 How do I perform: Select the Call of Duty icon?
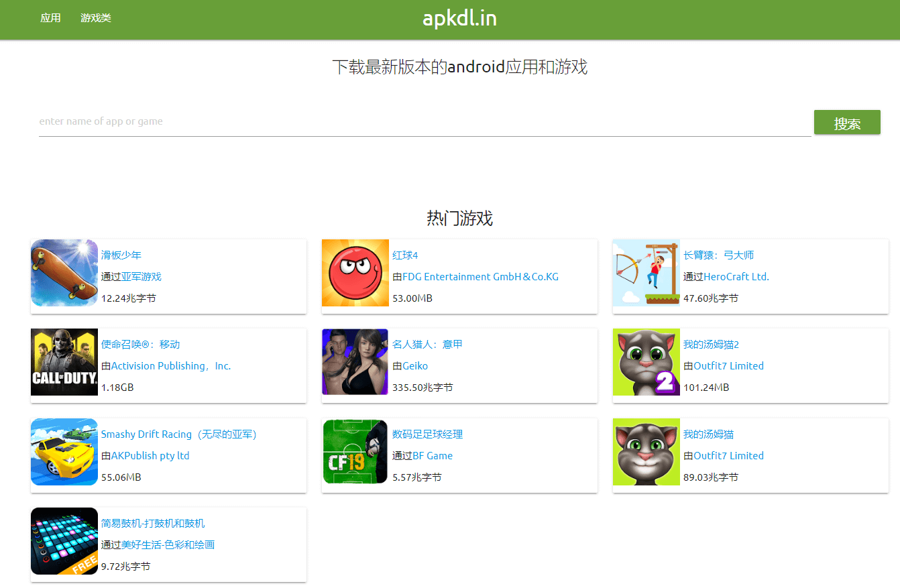click(x=64, y=362)
